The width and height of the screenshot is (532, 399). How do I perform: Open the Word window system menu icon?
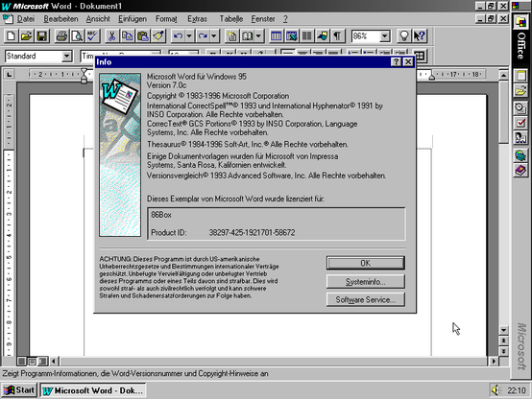point(6,6)
